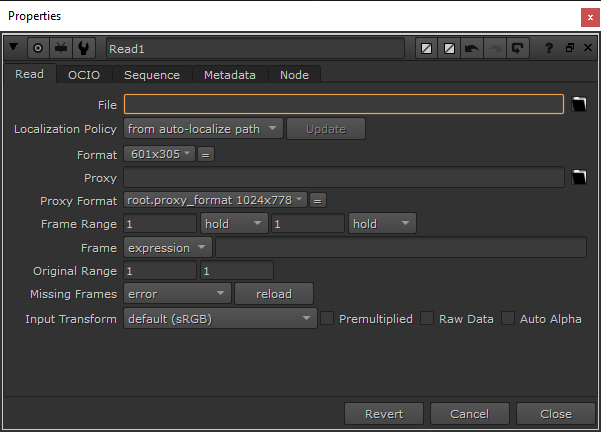Enable the Premultiplied checkbox
This screenshot has height=432, width=601.
coord(327,318)
